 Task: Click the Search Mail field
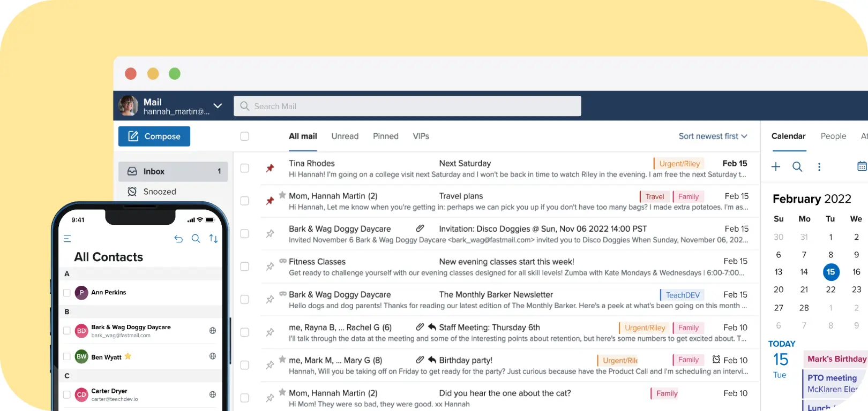407,106
